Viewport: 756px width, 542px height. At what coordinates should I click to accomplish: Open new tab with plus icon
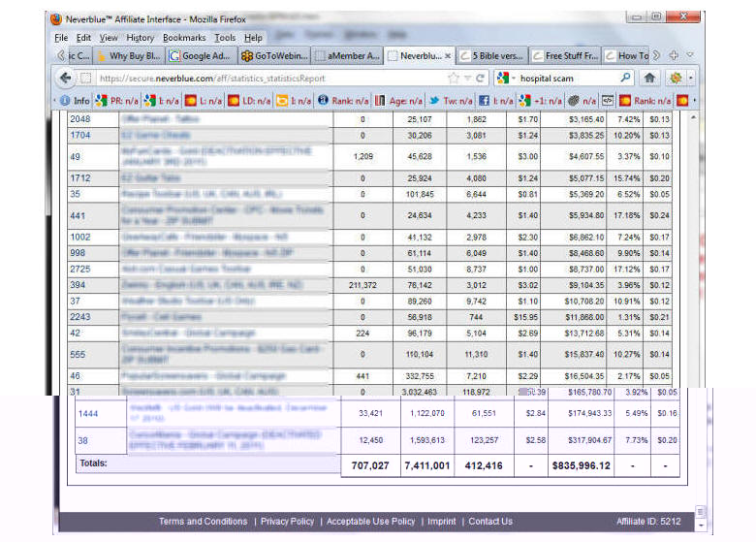click(674, 56)
